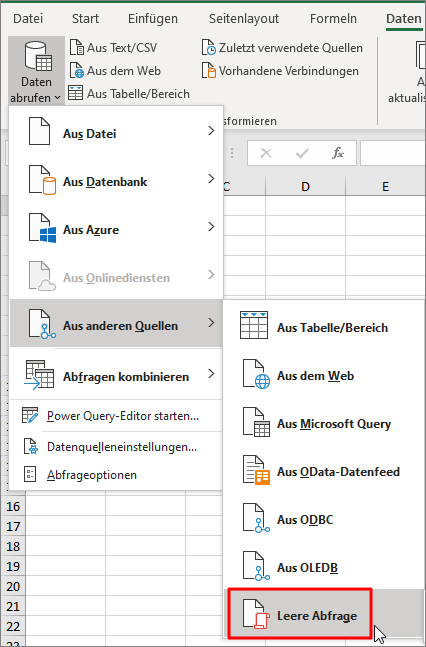This screenshot has width=426, height=647.
Task: Click submenu Aus Tabelle/Bereich table icon
Action: 254,326
